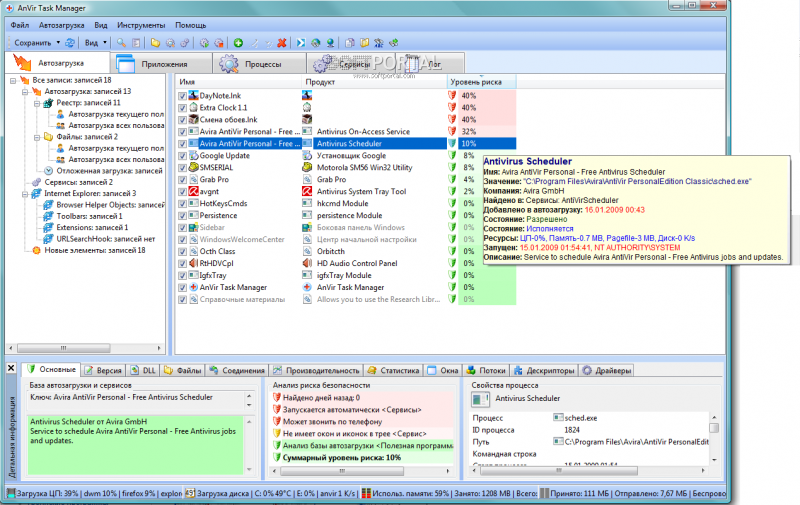800x505 pixels.
Task: Toggle the Grab Pro checkbox
Action: pos(182,180)
